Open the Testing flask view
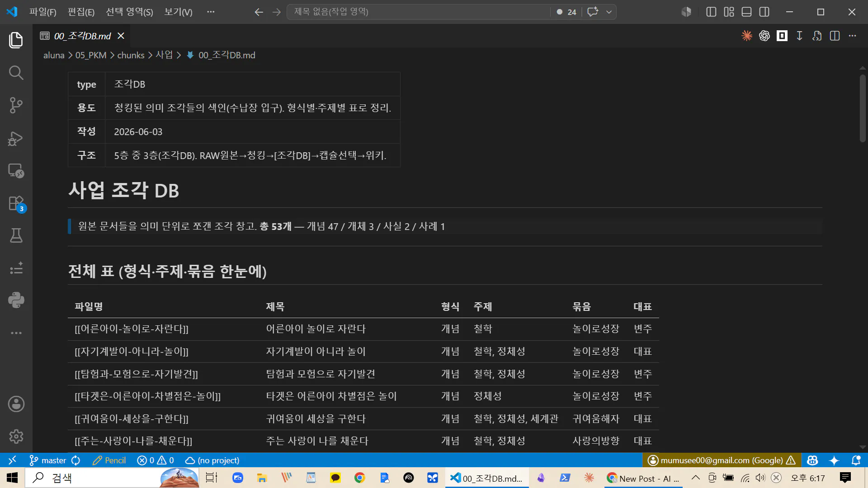The width and height of the screenshot is (868, 488). [x=16, y=235]
